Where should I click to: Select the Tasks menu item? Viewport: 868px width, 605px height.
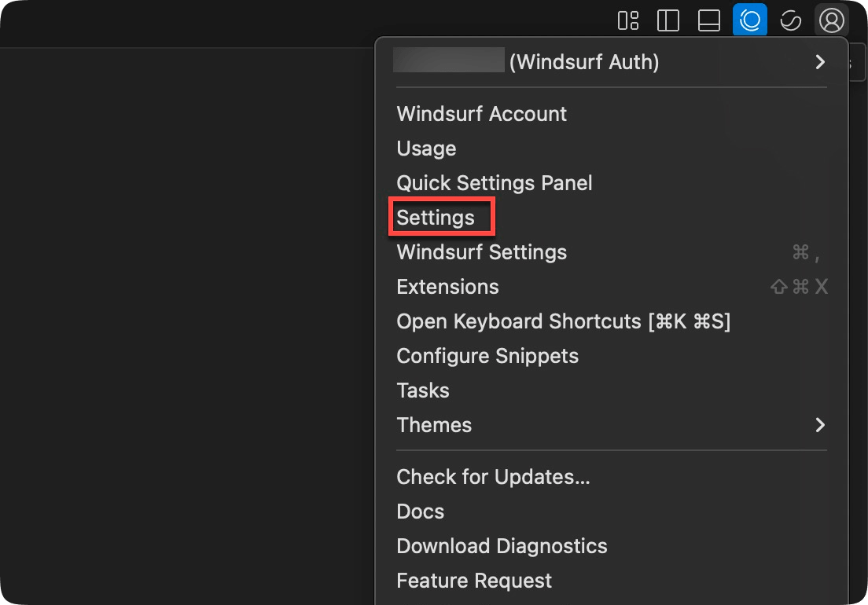coord(423,390)
